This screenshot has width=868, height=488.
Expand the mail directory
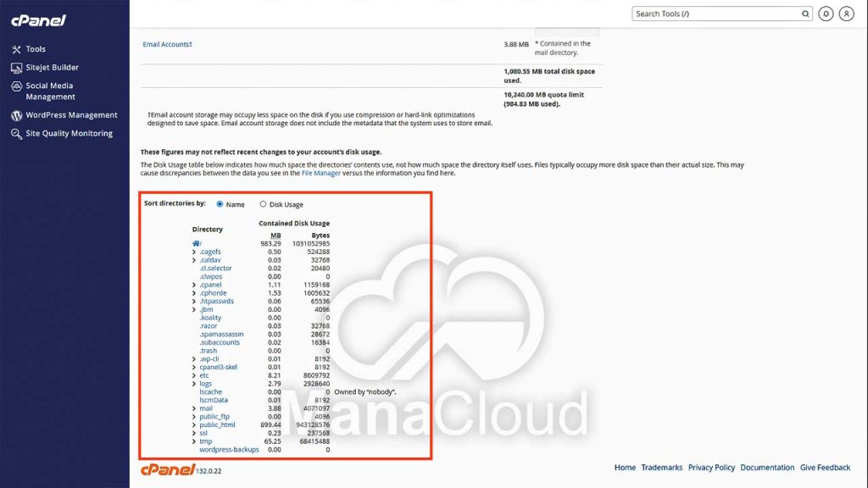pos(194,408)
